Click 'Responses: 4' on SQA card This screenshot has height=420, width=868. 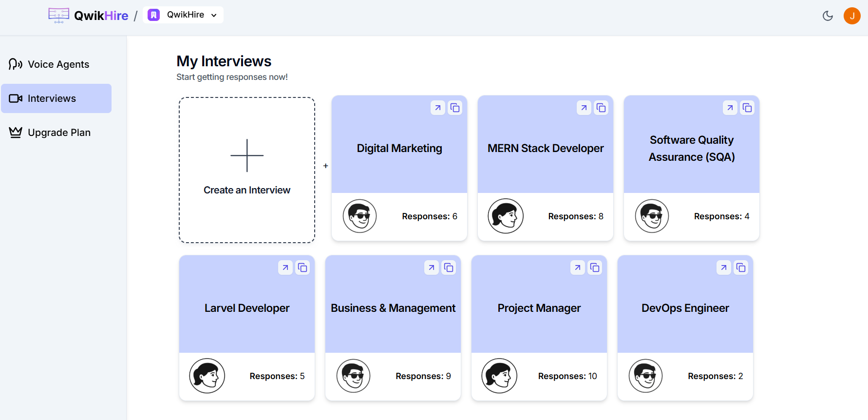tap(722, 216)
